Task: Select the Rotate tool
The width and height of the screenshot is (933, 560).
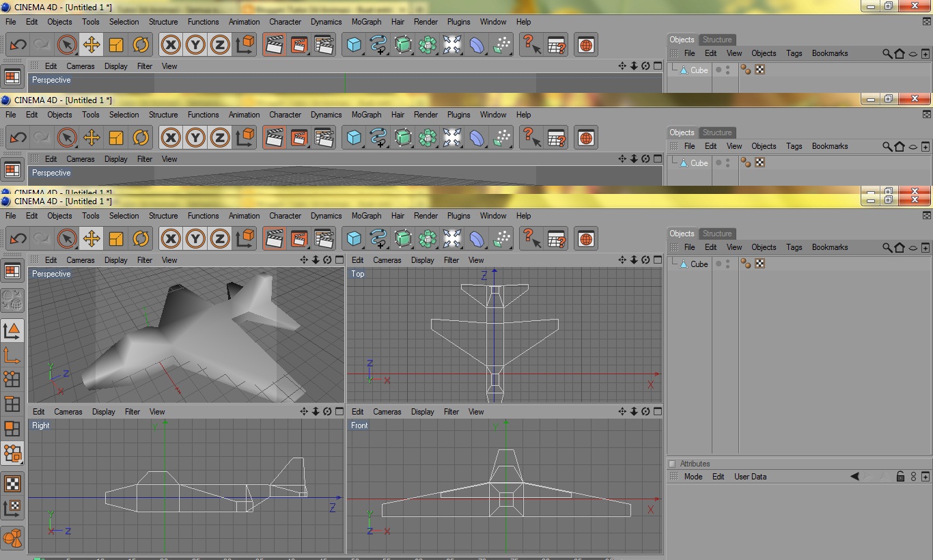Action: pyautogui.click(x=140, y=238)
